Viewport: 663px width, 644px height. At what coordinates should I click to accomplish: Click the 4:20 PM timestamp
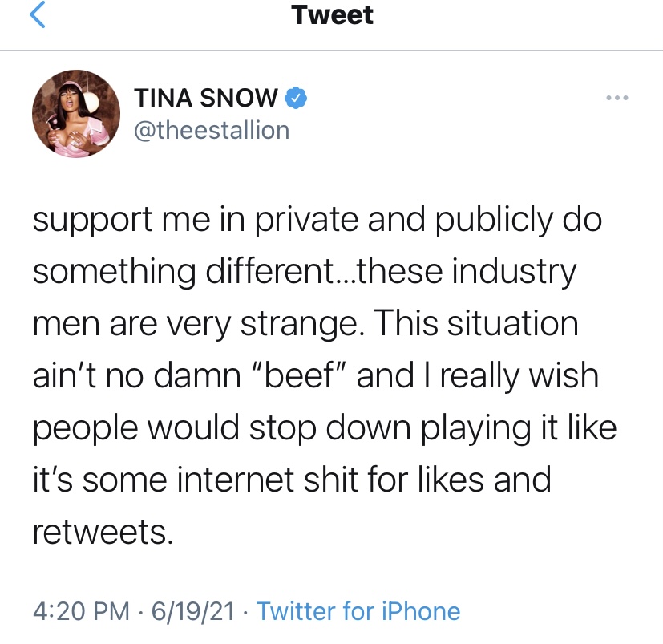click(x=81, y=611)
